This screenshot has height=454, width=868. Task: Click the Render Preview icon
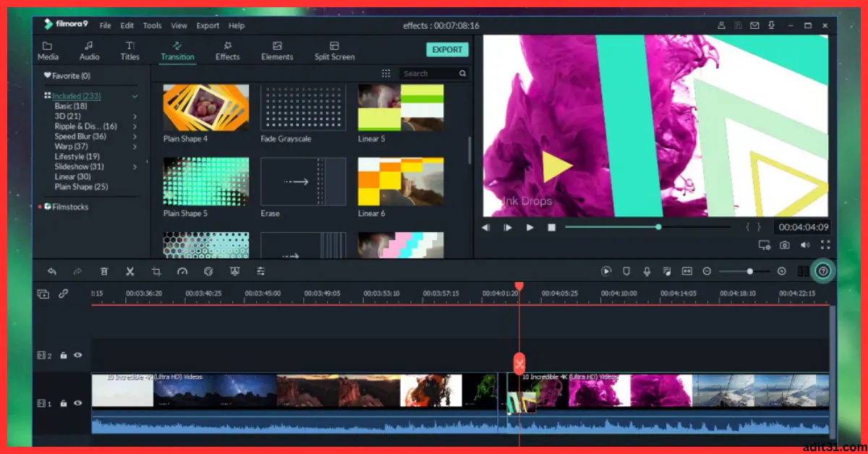606,271
